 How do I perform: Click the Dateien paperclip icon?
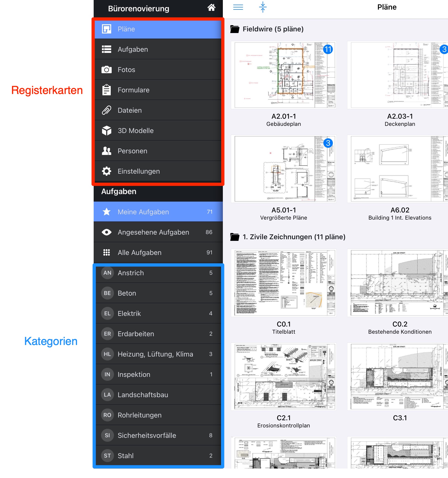106,110
